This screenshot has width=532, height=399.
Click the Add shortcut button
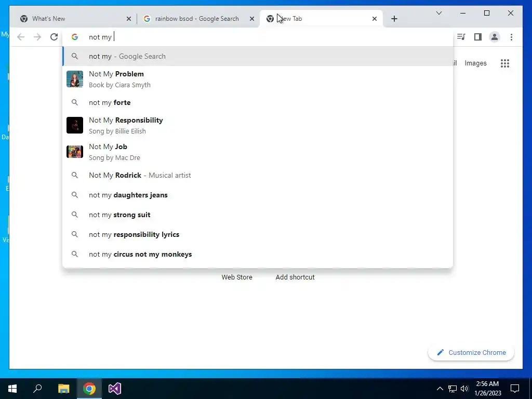pyautogui.click(x=295, y=277)
